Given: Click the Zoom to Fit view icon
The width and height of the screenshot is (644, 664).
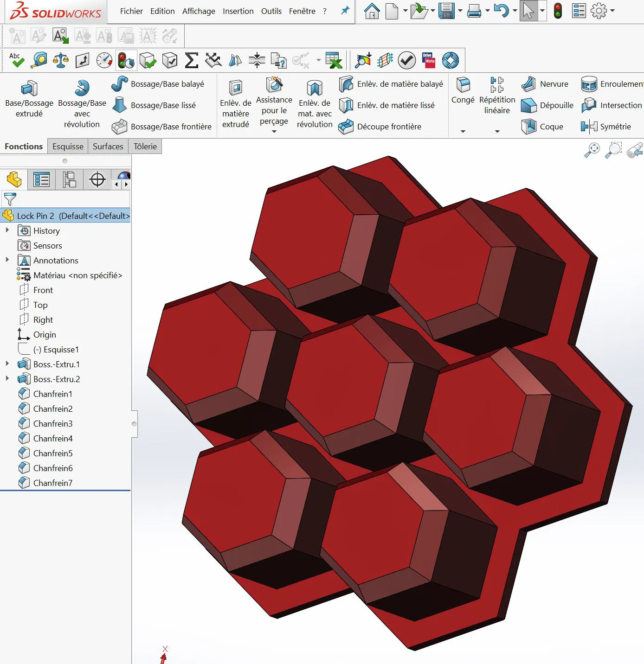Looking at the screenshot, I should [592, 150].
